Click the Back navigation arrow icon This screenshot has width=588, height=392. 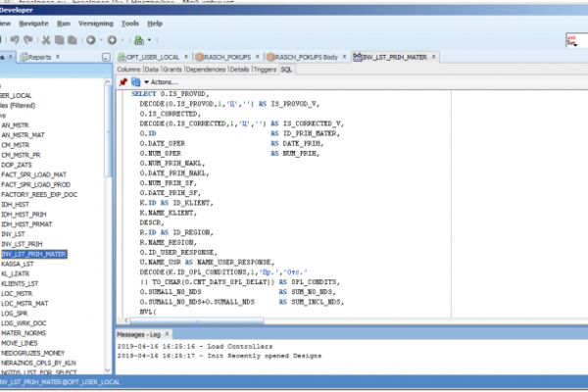pyautogui.click(x=91, y=40)
